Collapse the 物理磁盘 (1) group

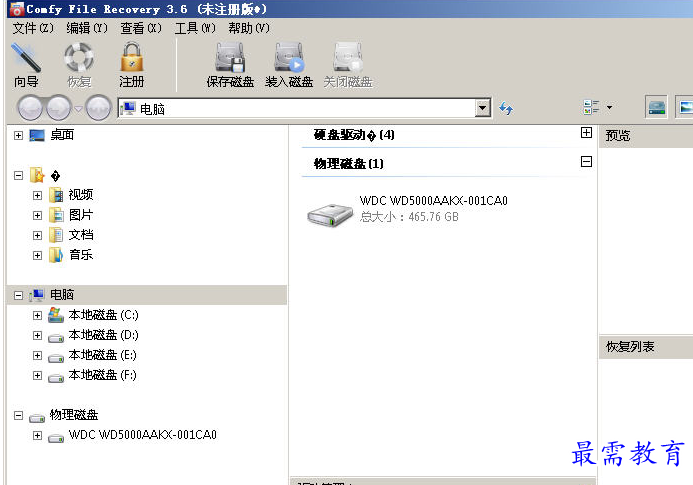click(586, 161)
